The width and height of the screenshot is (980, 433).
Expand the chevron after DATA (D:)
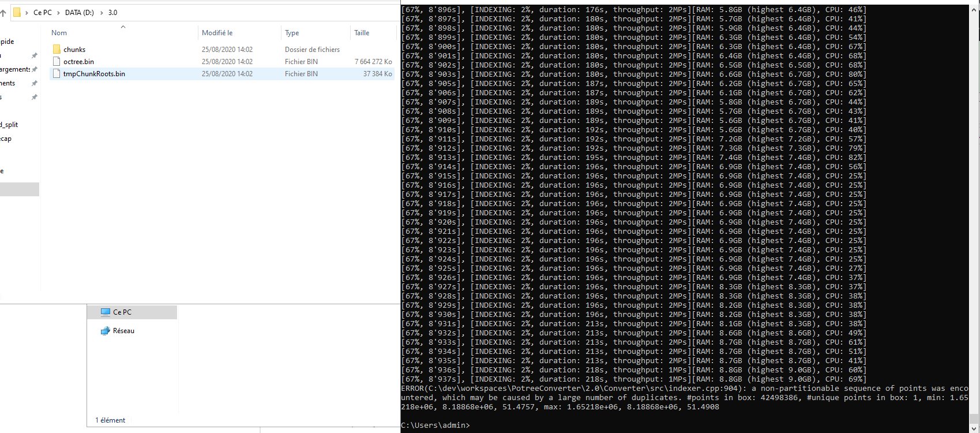102,12
